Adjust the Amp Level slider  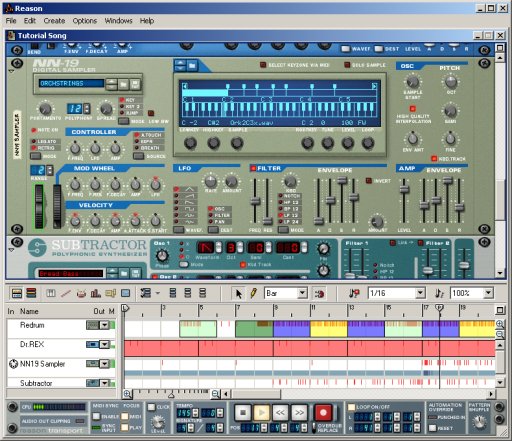pyautogui.click(x=404, y=189)
